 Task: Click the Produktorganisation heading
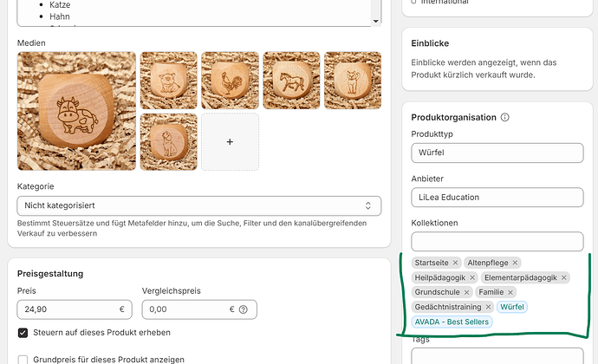[453, 117]
